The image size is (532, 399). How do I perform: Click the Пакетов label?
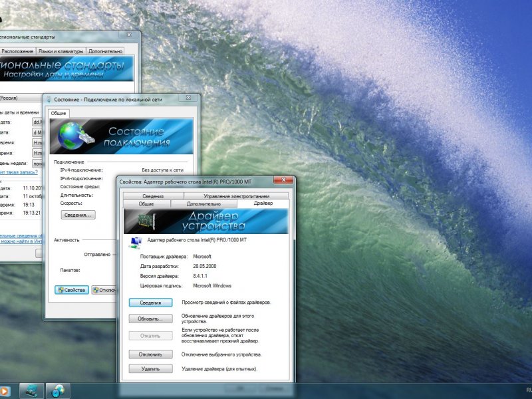click(x=70, y=271)
